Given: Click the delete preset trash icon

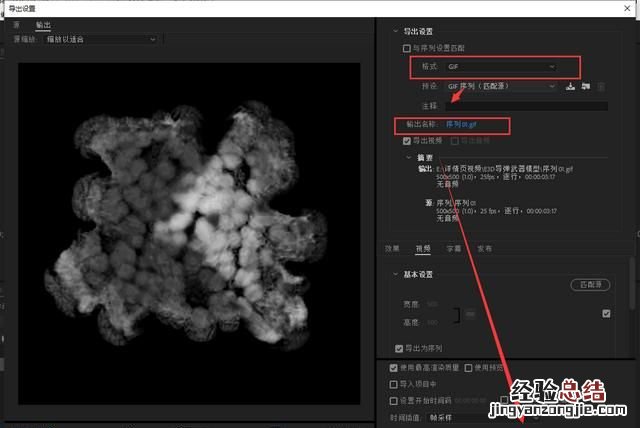Looking at the screenshot, I should point(601,86).
